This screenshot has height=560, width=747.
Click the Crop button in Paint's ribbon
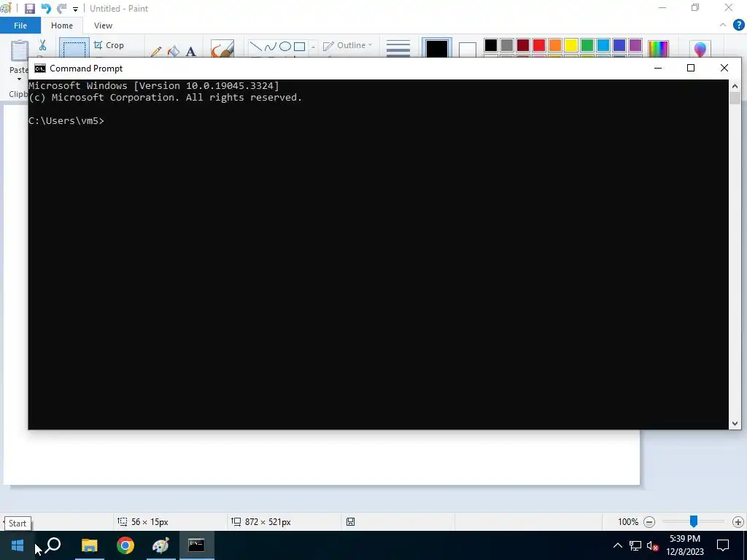coord(109,45)
